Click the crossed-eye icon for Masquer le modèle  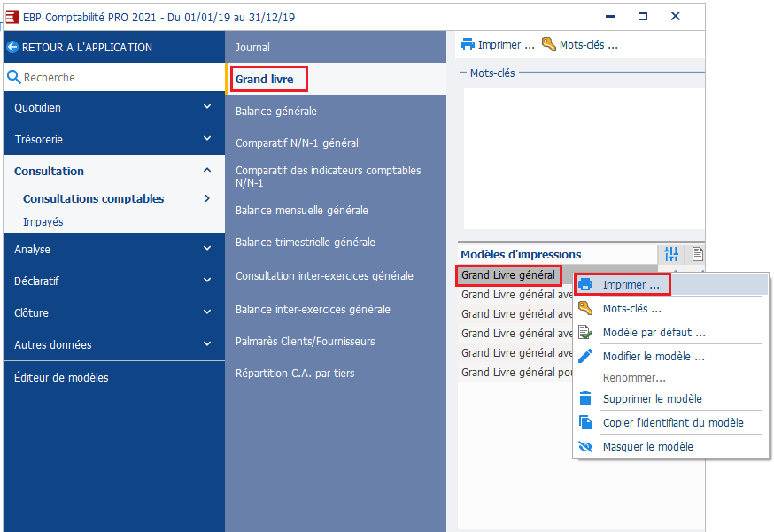(x=585, y=447)
